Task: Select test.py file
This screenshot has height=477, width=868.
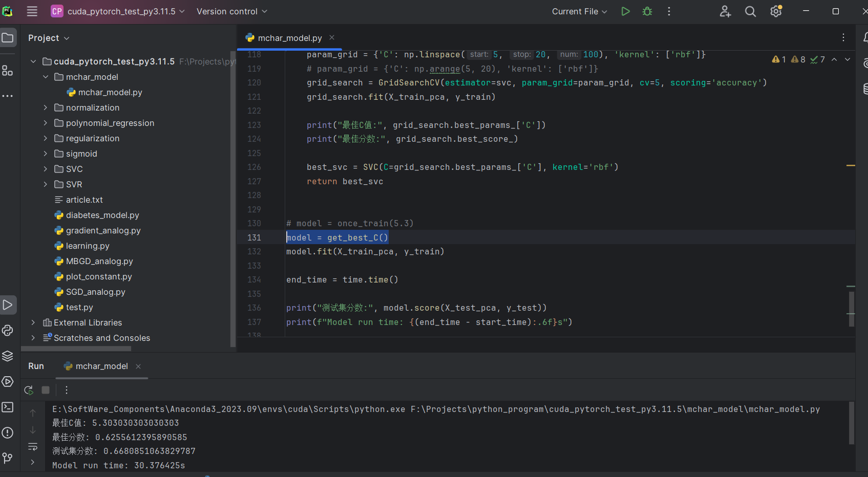Action: pos(74,307)
